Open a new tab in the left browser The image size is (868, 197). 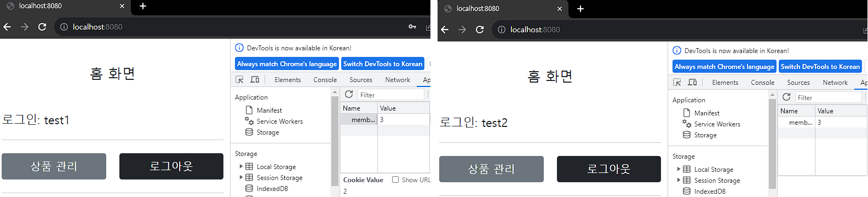coord(143,6)
